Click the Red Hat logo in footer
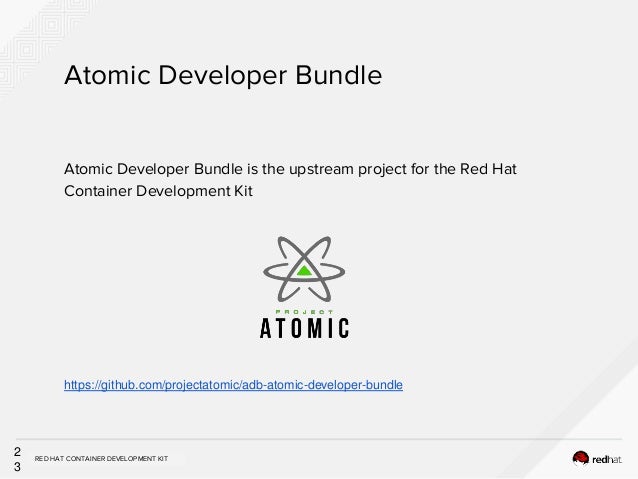The height and width of the screenshot is (479, 638). click(597, 459)
